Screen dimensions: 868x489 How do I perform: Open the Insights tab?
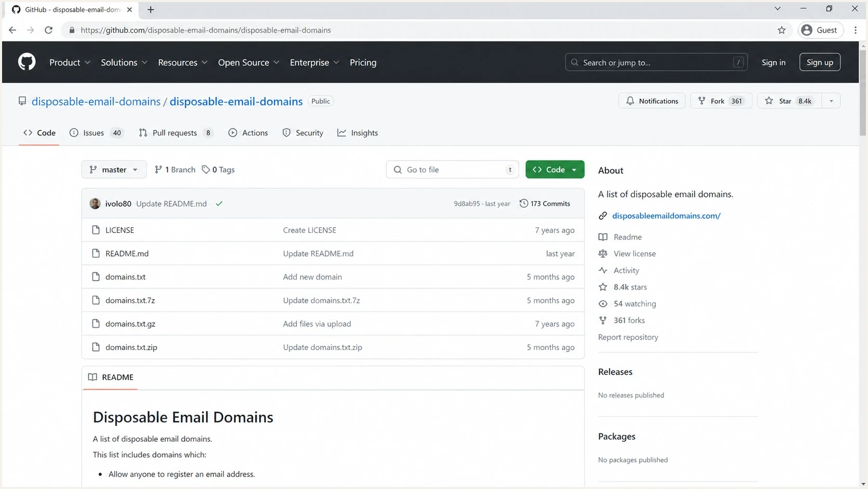pos(358,133)
